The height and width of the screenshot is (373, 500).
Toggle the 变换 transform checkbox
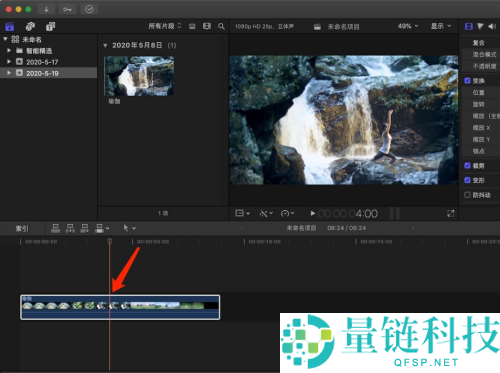point(467,80)
